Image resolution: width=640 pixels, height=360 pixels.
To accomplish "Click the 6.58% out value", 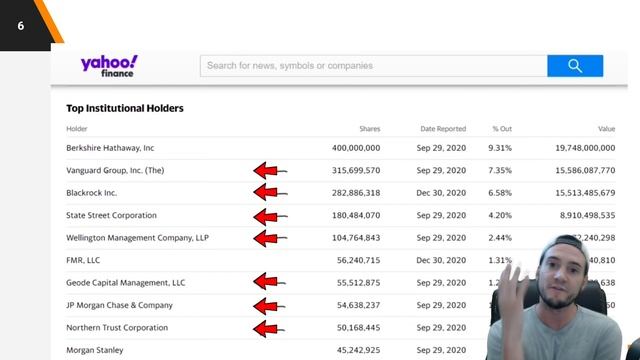I will point(500,193).
